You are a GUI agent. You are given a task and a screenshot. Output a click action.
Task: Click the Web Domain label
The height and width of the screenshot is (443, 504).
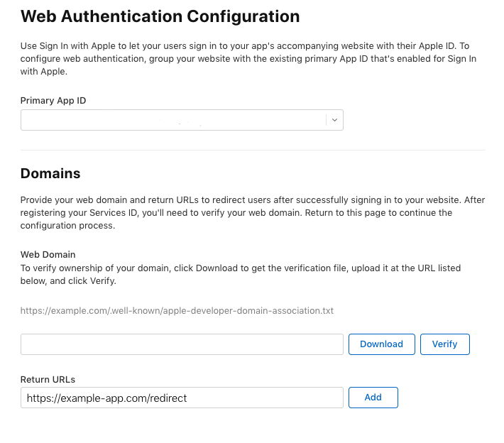pos(48,254)
